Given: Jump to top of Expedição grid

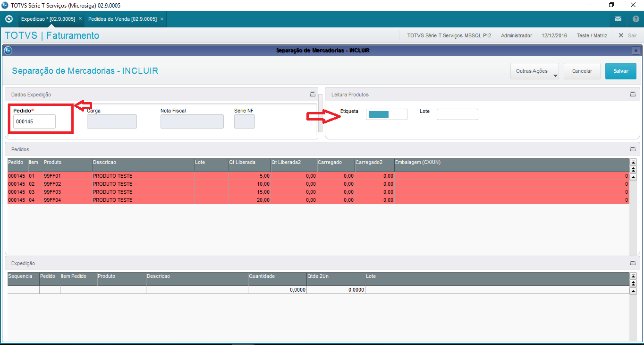Looking at the screenshot, I should [x=633, y=276].
